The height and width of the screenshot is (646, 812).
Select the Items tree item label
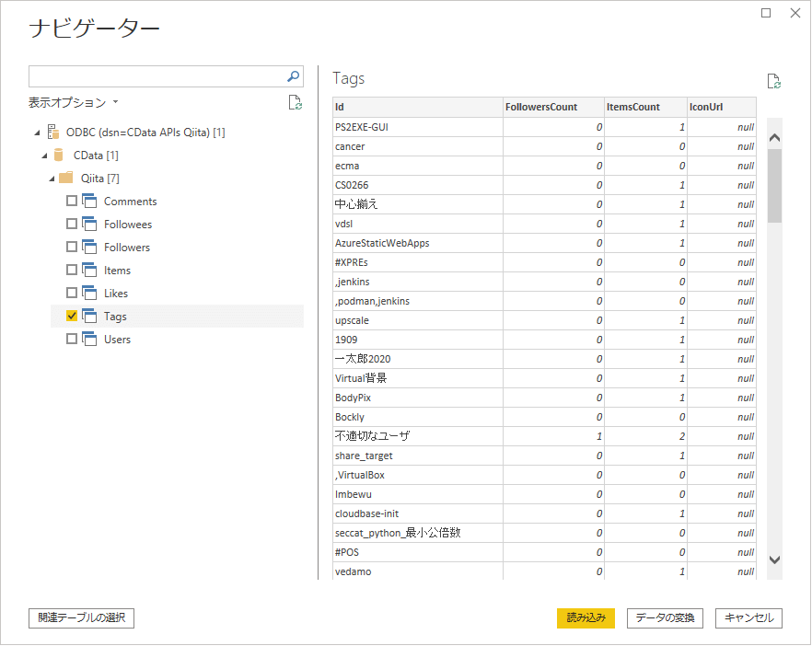point(117,271)
